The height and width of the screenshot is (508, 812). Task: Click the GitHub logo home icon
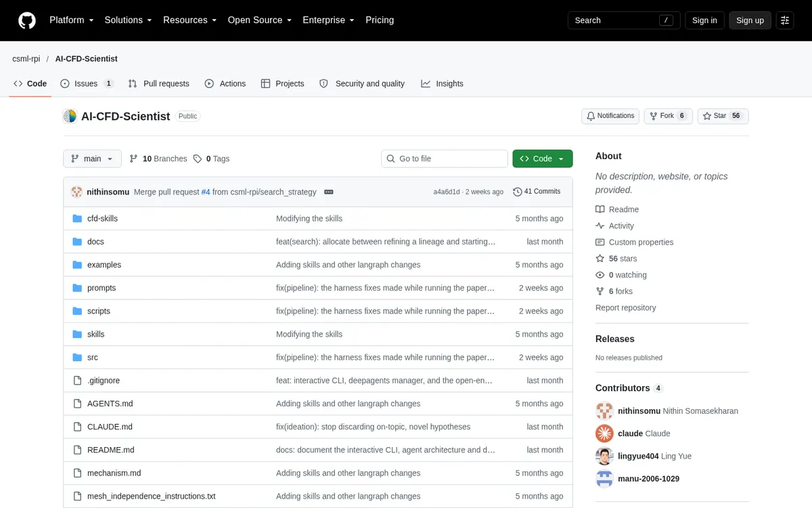(27, 20)
